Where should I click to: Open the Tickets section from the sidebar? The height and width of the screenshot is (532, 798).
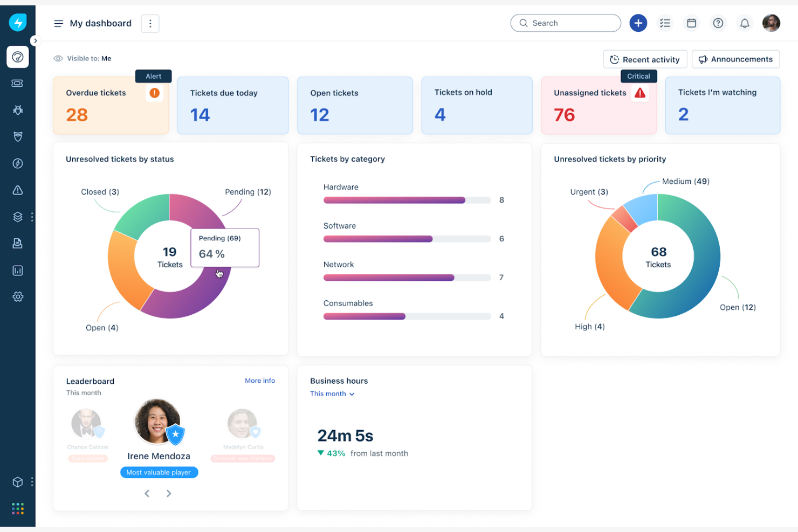[x=18, y=83]
